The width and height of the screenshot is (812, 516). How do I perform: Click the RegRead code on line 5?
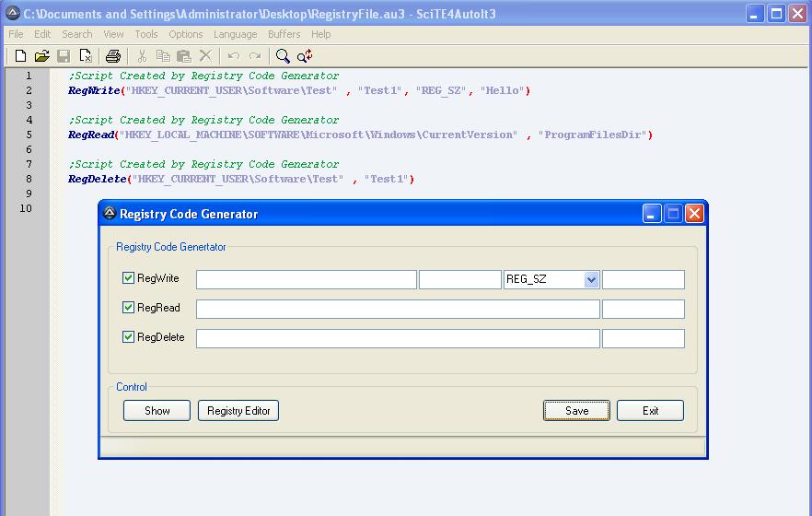click(360, 135)
